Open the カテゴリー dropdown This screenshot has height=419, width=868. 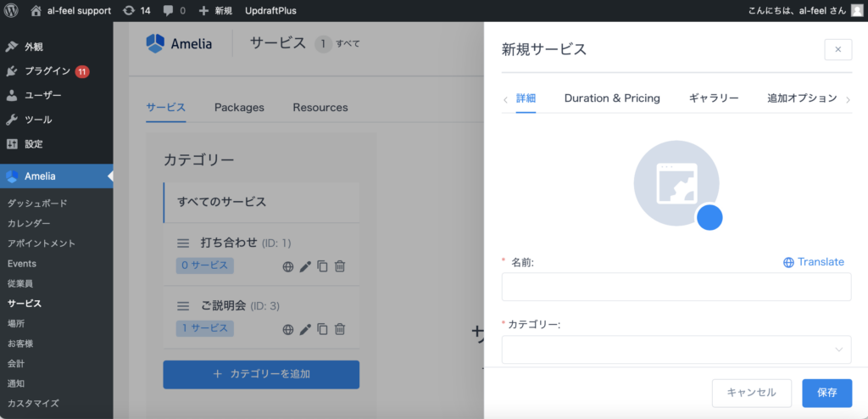(676, 349)
